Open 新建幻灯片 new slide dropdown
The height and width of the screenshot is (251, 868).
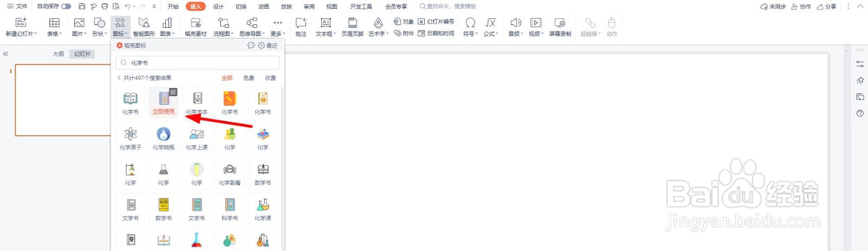coord(21,27)
